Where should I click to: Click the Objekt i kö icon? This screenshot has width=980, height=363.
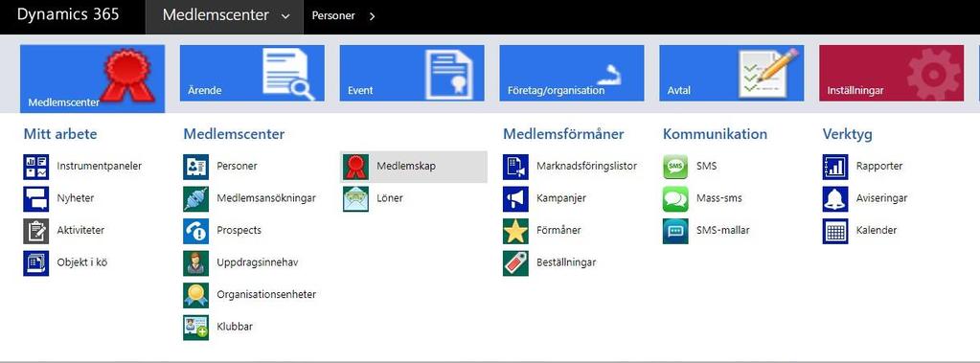click(x=35, y=263)
